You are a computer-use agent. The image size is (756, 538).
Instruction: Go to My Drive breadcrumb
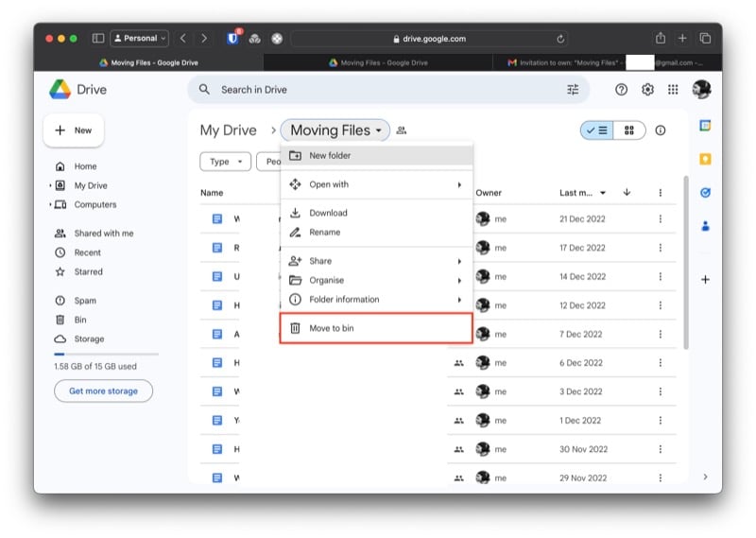(228, 130)
